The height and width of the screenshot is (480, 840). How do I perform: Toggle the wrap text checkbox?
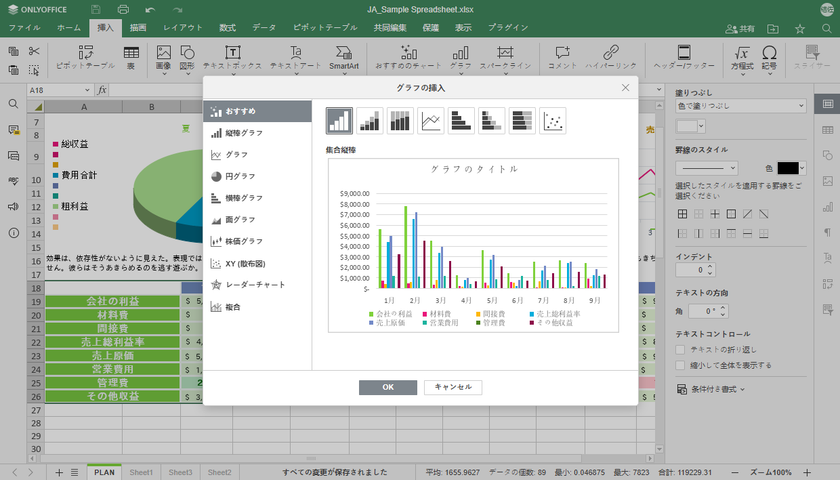point(681,349)
